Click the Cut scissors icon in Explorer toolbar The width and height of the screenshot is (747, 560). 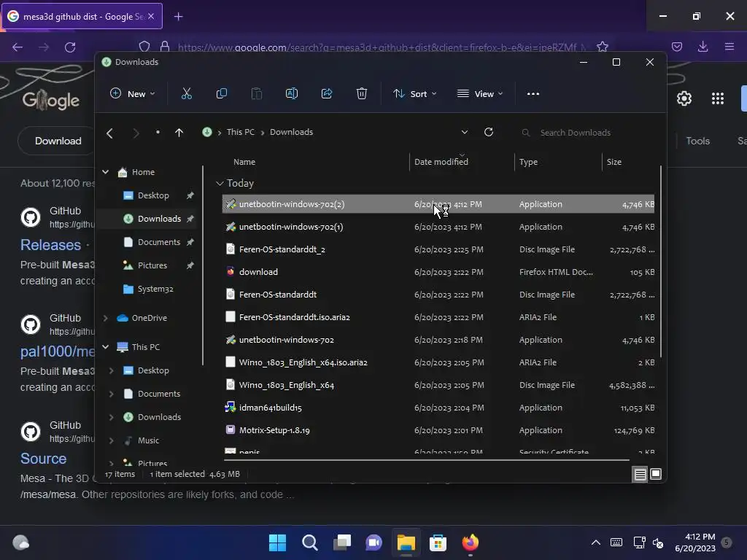tap(186, 94)
